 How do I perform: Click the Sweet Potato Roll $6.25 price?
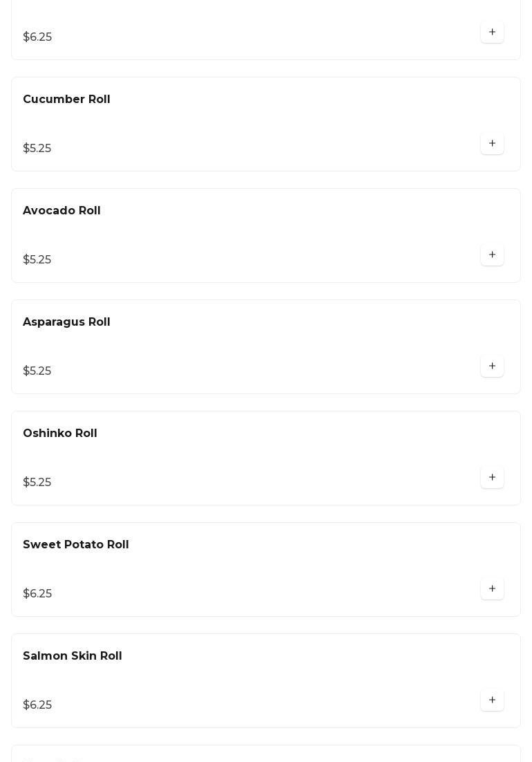[x=37, y=594]
